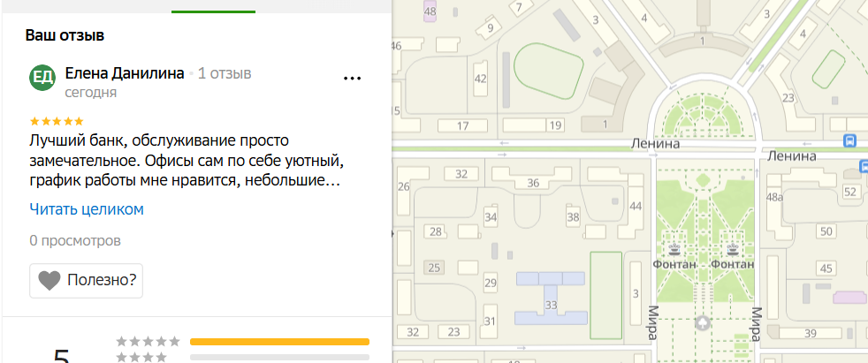Click the heart icon in Полезно button
868x363 pixels.
[49, 281]
